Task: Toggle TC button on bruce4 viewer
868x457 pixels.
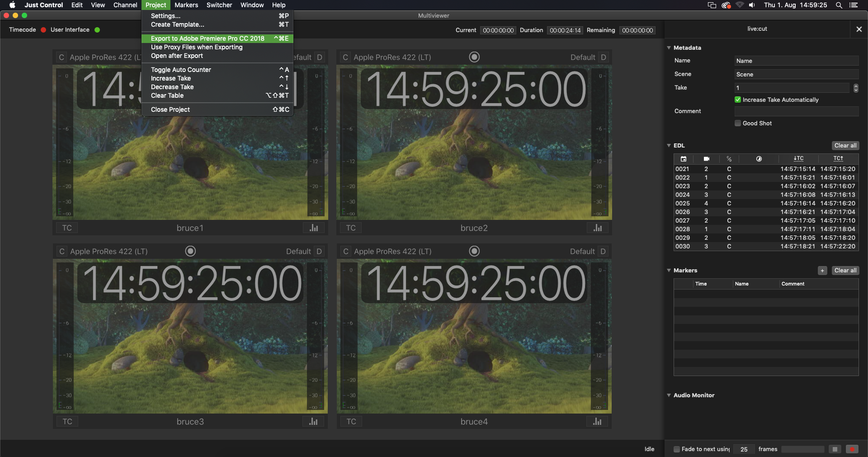Action: pyautogui.click(x=351, y=422)
